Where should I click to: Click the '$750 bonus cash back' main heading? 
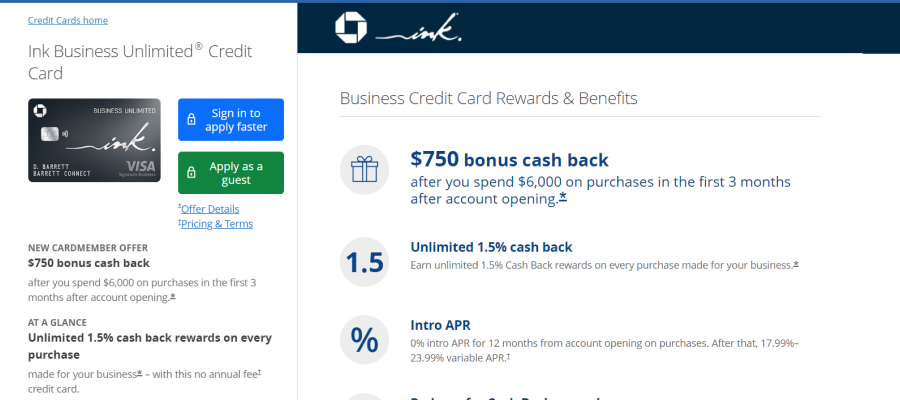[510, 159]
